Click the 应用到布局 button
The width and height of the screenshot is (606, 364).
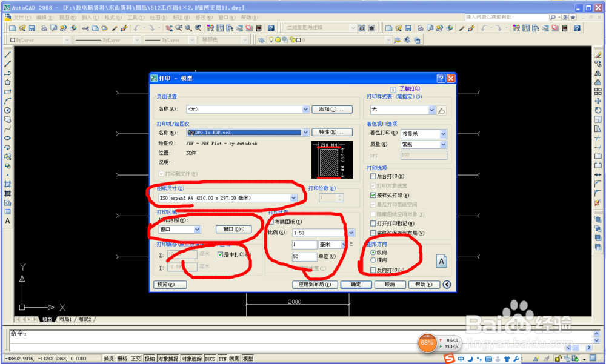[315, 285]
